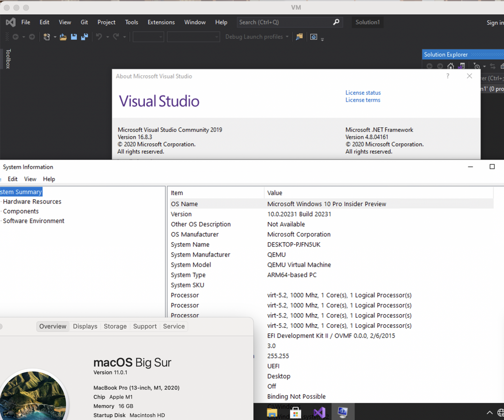Click Pending Changes Filter clock icon
This screenshot has height=420, width=504.
(x=477, y=66)
